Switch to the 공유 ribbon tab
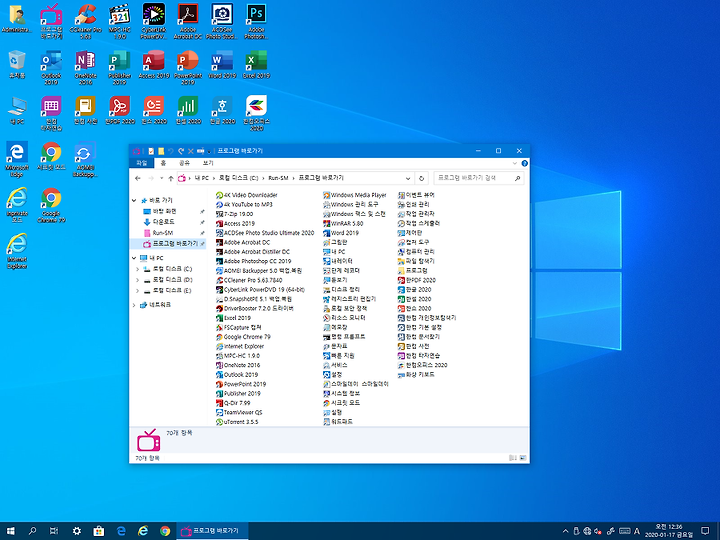 tap(184, 163)
